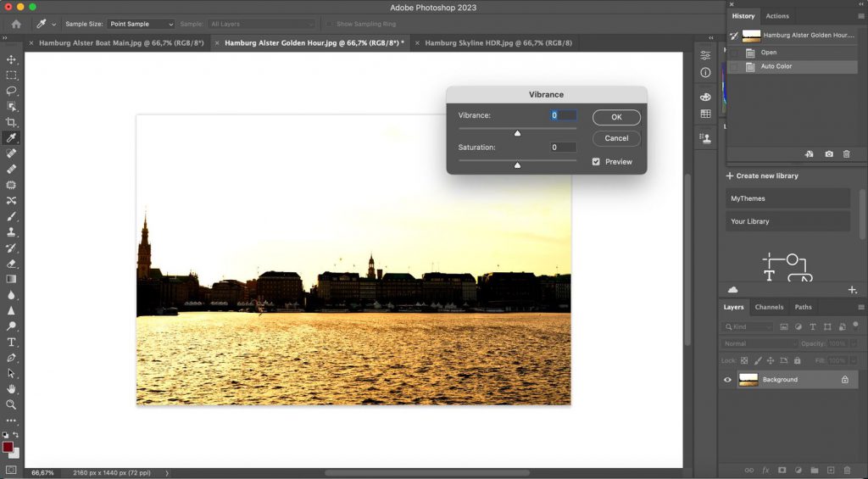
Task: Select the Lasso tool
Action: tap(11, 91)
